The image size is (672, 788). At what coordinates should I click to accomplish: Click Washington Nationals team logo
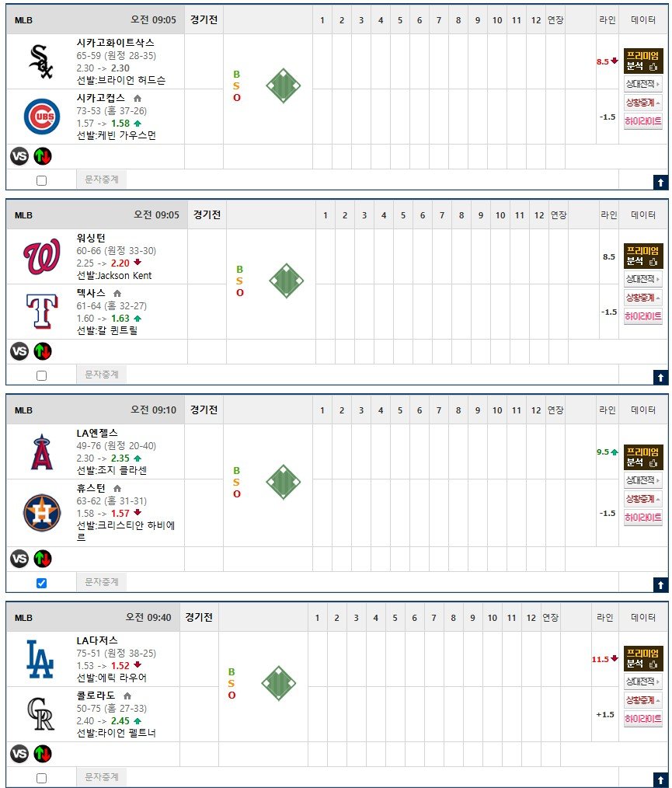pos(42,256)
